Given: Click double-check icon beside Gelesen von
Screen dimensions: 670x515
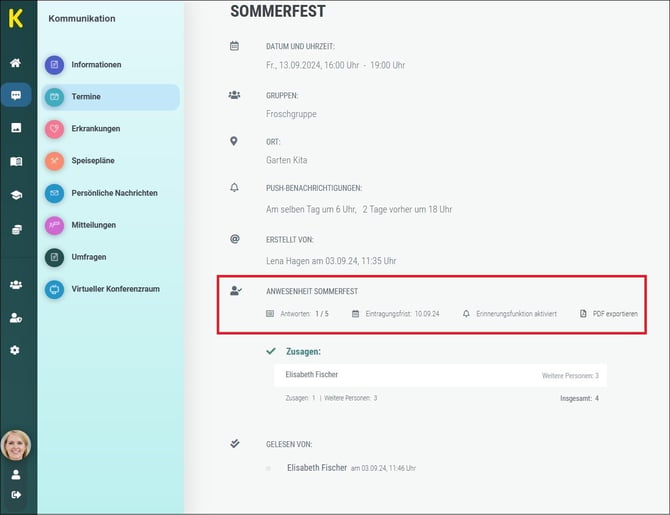Looking at the screenshot, I should pyautogui.click(x=235, y=443).
